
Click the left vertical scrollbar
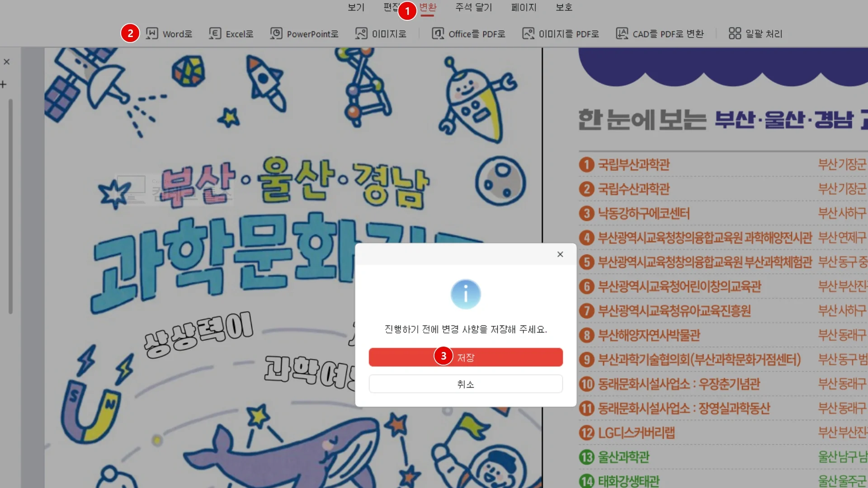(x=10, y=206)
